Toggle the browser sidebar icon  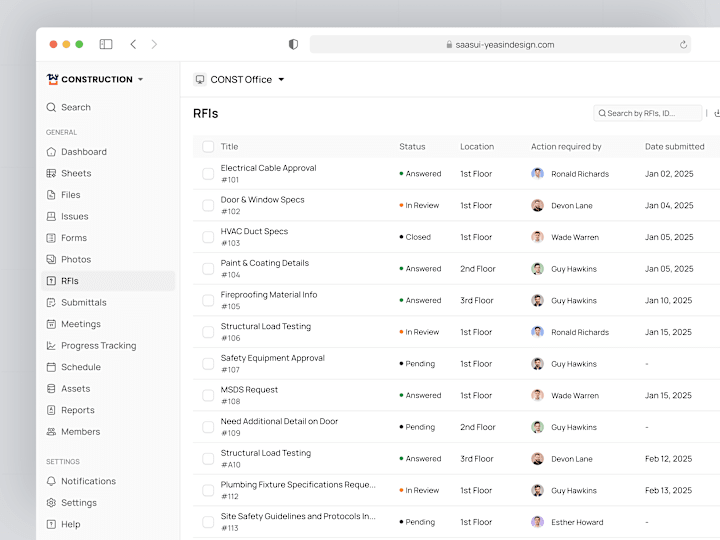pos(106,44)
